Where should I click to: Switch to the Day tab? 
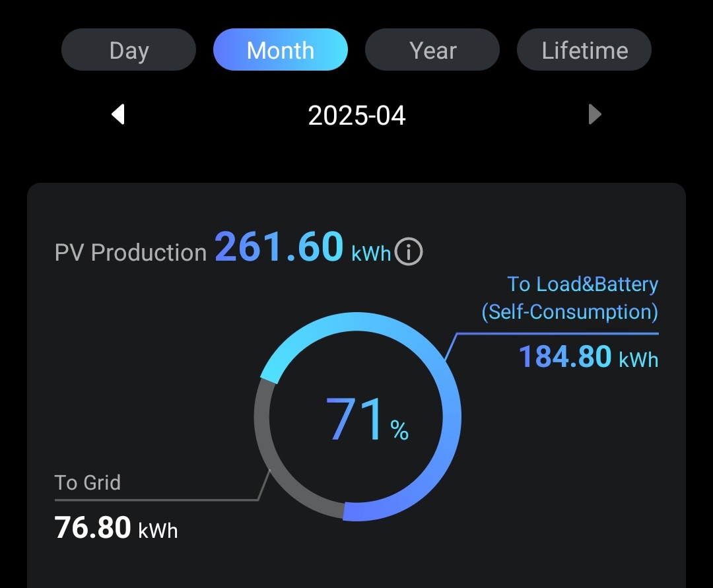pos(129,49)
